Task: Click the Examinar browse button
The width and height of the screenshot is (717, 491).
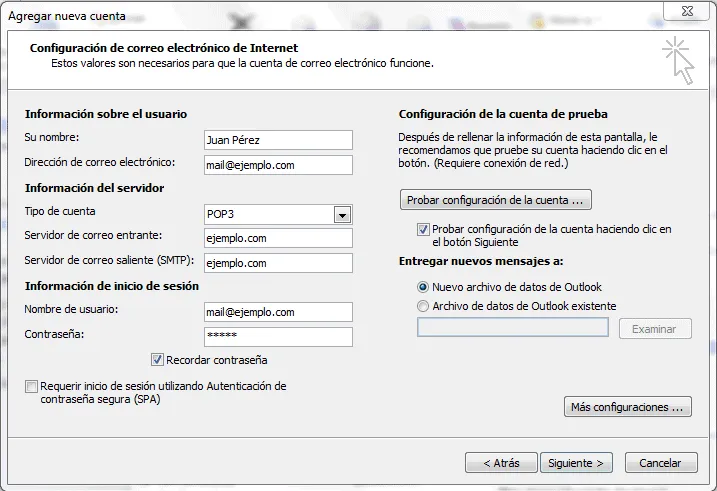Action: click(655, 329)
